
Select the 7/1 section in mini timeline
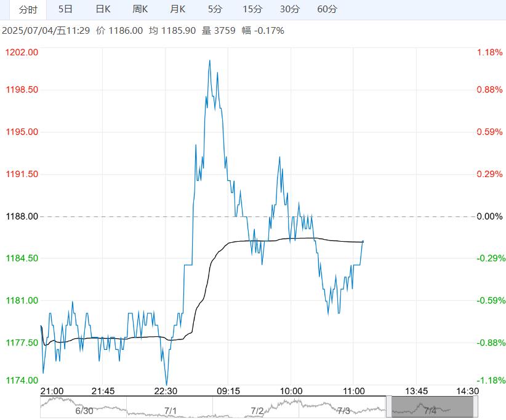(171, 410)
